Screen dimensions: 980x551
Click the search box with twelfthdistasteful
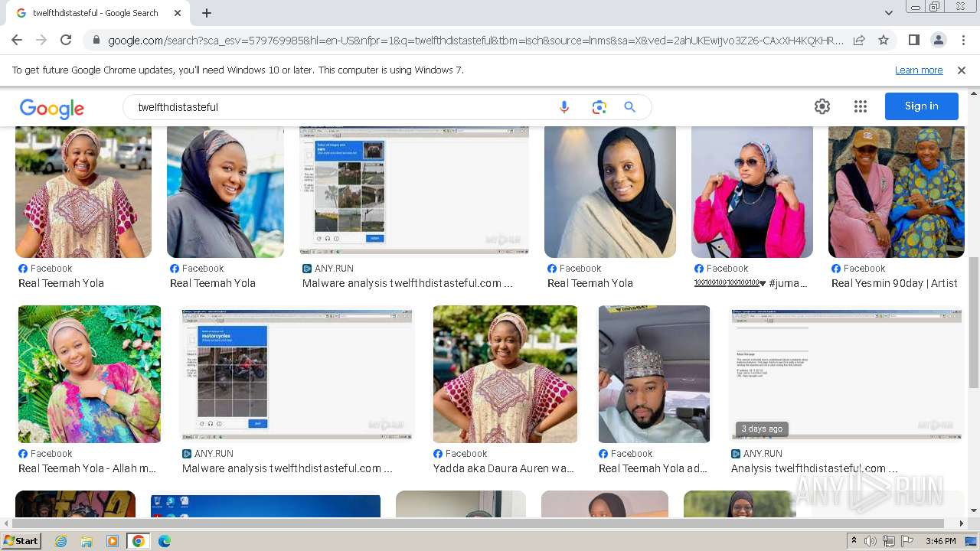point(341,107)
